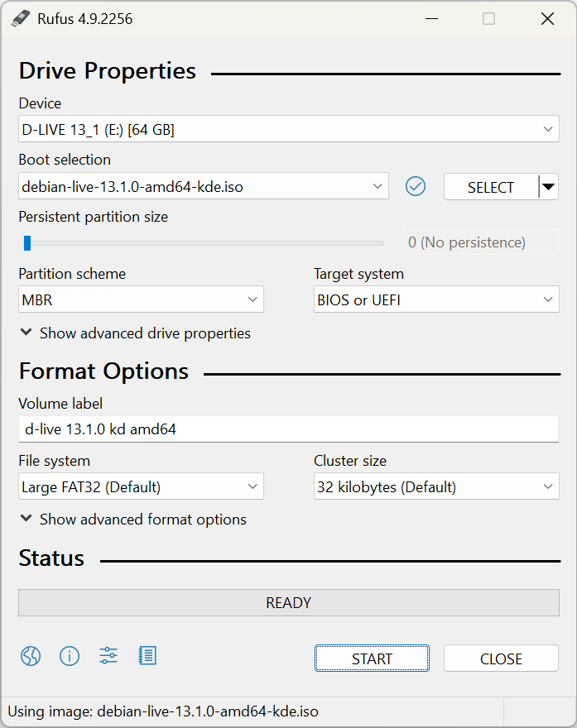Image resolution: width=577 pixels, height=728 pixels.
Task: Show the log notepad icon
Action: pos(147,657)
